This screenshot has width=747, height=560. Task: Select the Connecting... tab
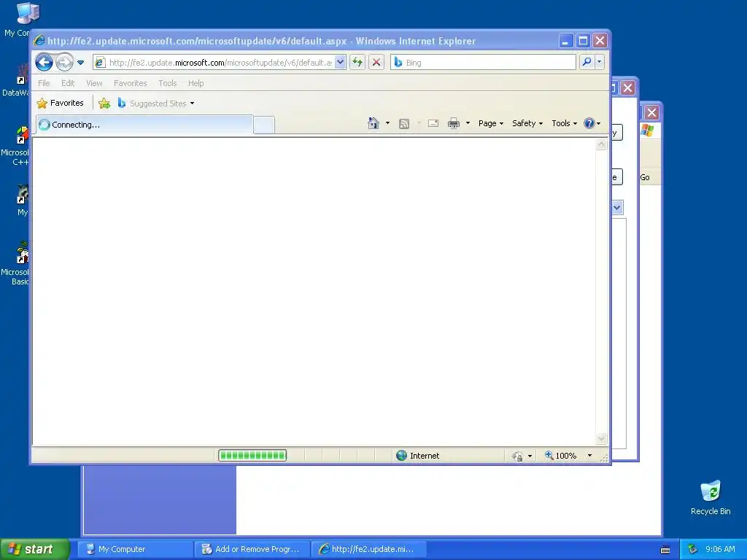(144, 125)
